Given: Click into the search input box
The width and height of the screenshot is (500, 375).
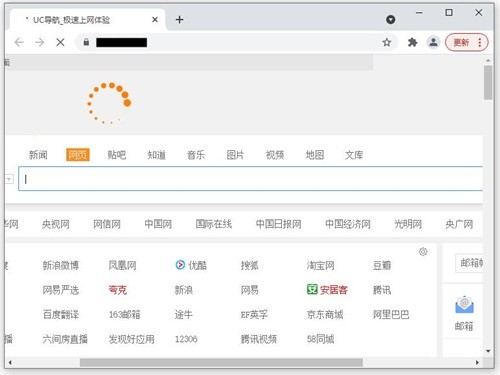Looking at the screenshot, I should pyautogui.click(x=251, y=179).
